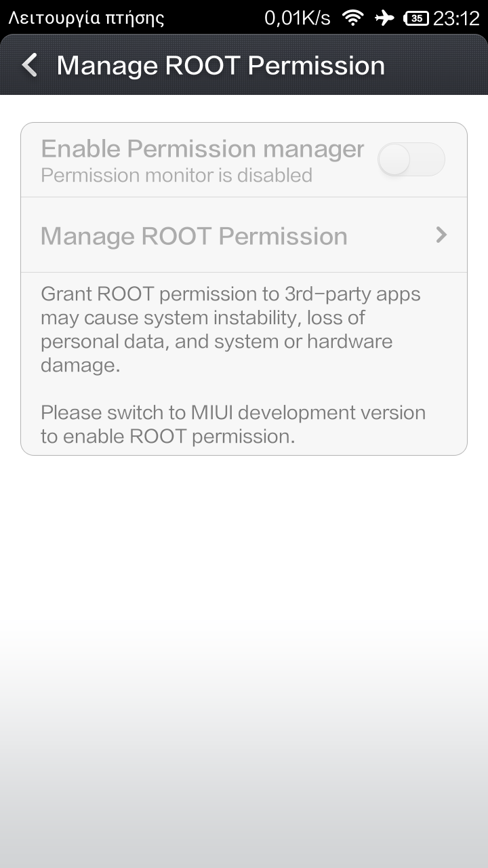The width and height of the screenshot is (488, 868).
Task: Tap the 'Manage ROOT Permission' header title
Action: (x=220, y=66)
